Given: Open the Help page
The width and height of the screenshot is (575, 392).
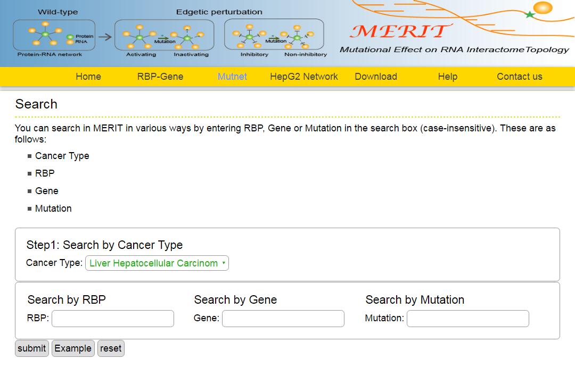Looking at the screenshot, I should (448, 77).
